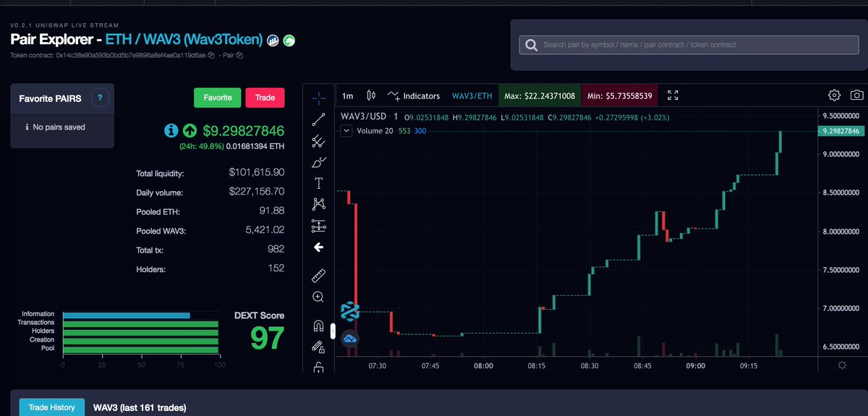Collapse the Volume indicator legend chevron
The height and width of the screenshot is (416, 868).
pyautogui.click(x=346, y=131)
